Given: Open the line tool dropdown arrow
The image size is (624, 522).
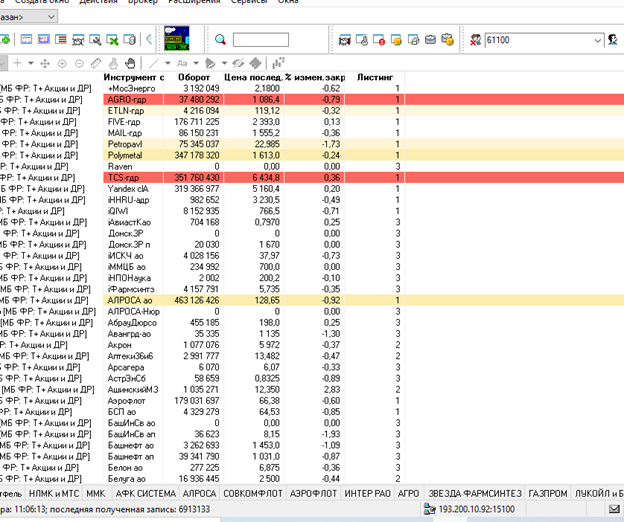Looking at the screenshot, I should (x=168, y=63).
